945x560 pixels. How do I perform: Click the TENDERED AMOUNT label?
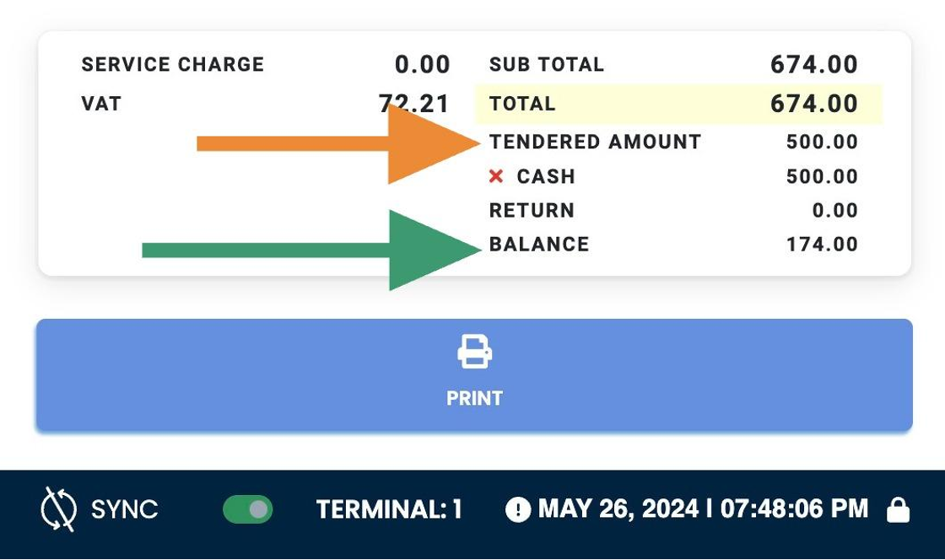(595, 142)
